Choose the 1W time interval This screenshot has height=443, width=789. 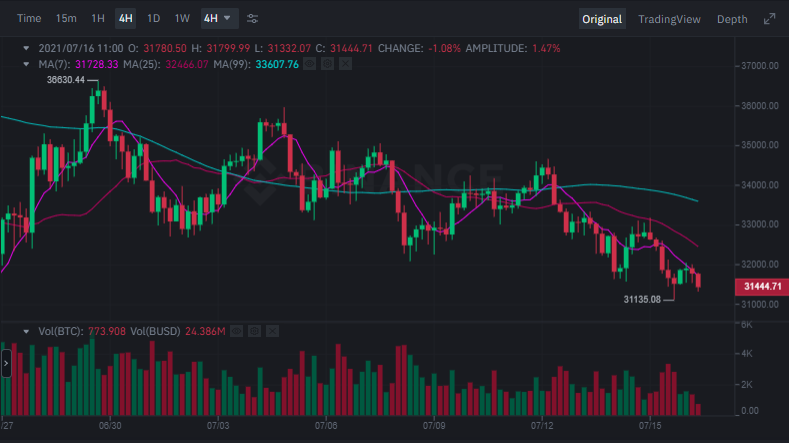click(x=181, y=19)
